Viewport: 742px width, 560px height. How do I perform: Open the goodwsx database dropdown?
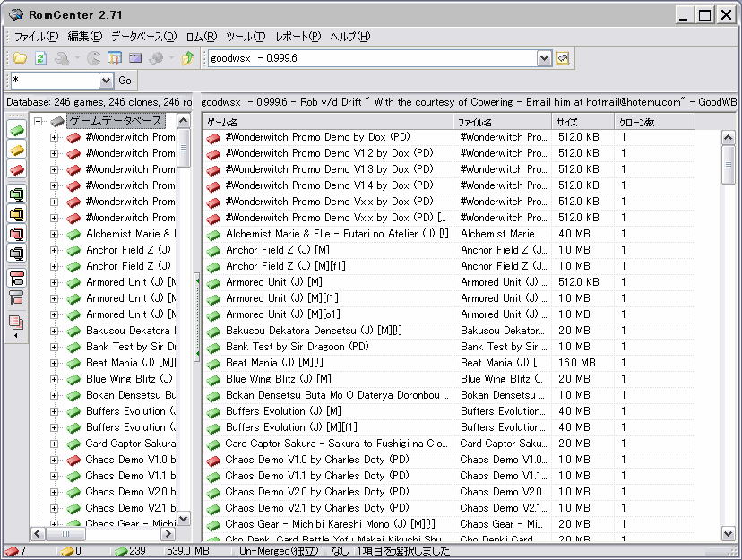click(544, 58)
